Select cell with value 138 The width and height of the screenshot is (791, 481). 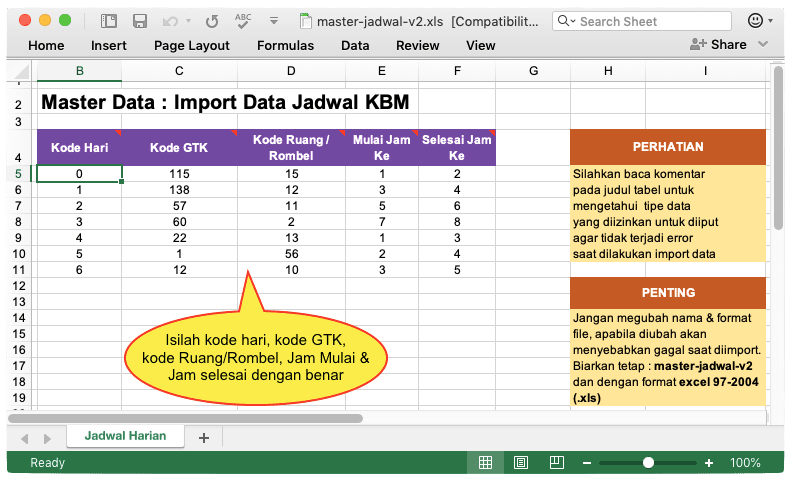[x=179, y=190]
